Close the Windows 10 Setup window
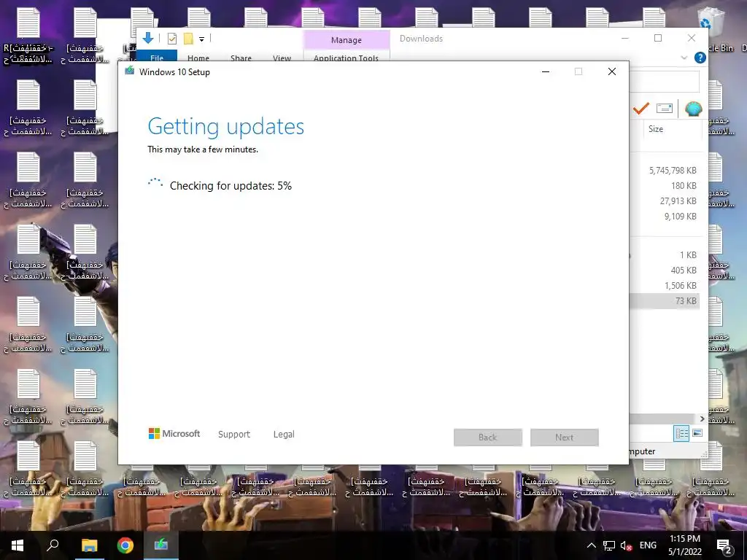Screen dimensions: 747x560 [612, 71]
